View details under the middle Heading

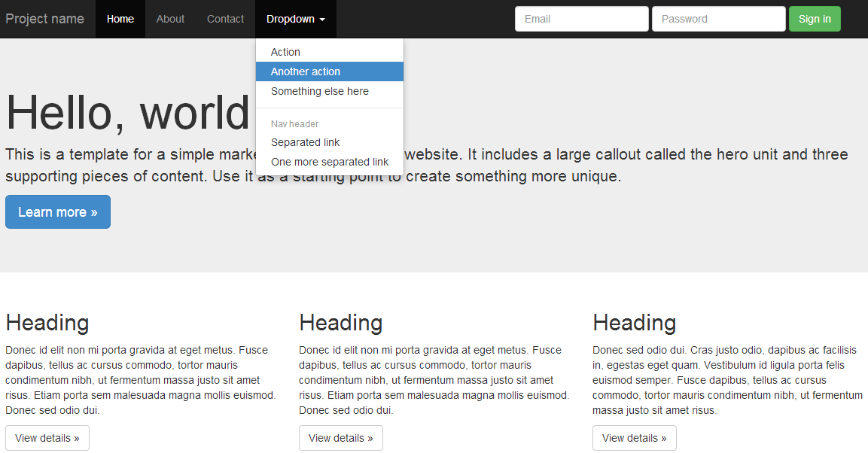341,438
